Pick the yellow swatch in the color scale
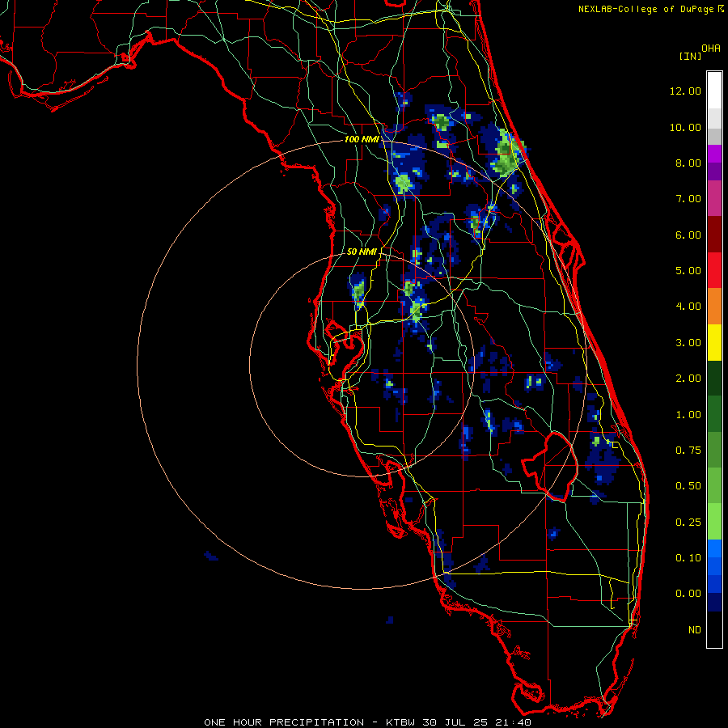The image size is (728, 728). pos(714,342)
